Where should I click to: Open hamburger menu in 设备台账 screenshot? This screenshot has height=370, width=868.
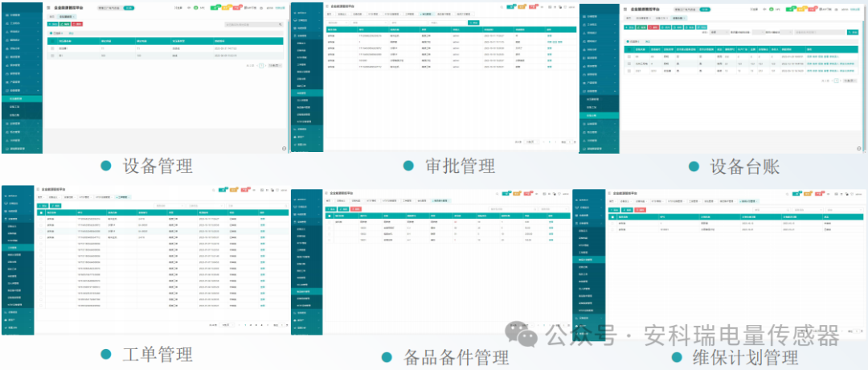pyautogui.click(x=625, y=10)
